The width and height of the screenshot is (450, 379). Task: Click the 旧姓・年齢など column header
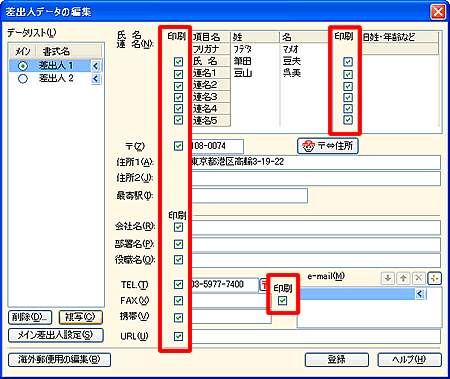[x=400, y=37]
